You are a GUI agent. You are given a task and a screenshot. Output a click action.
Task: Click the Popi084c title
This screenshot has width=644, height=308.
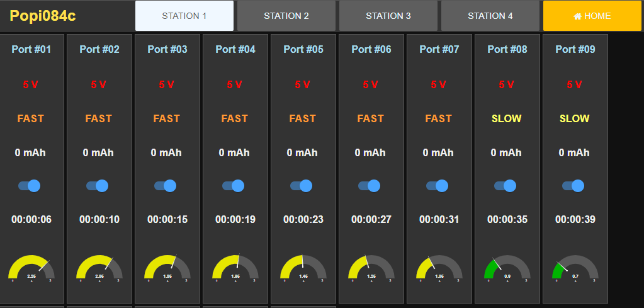pyautogui.click(x=43, y=16)
